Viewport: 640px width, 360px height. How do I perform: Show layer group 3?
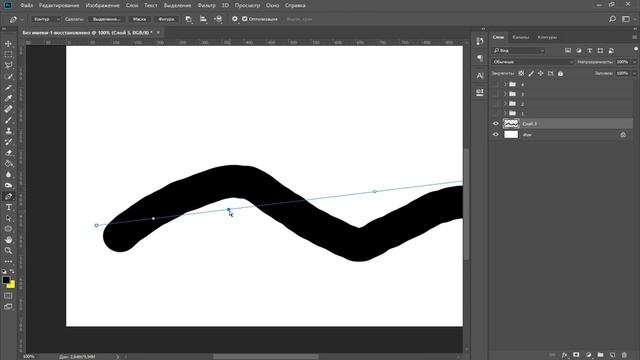496,94
